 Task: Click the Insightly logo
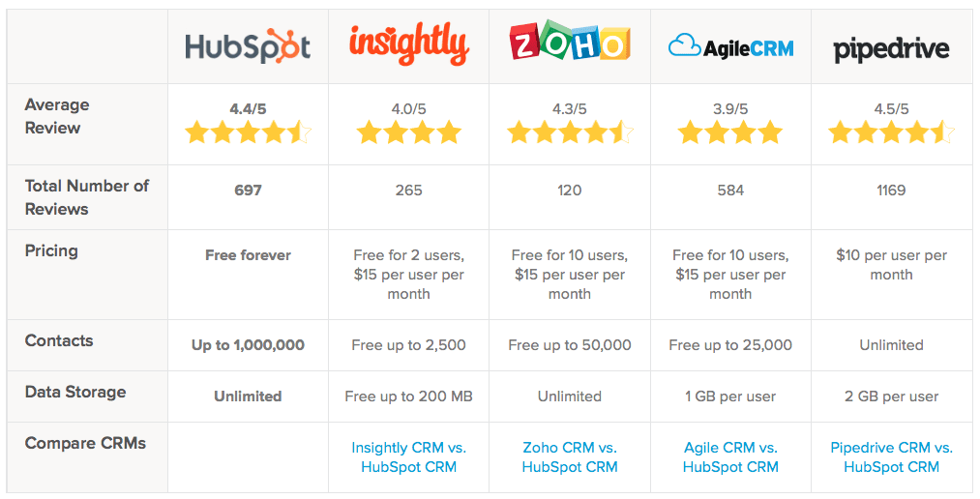coord(409,44)
